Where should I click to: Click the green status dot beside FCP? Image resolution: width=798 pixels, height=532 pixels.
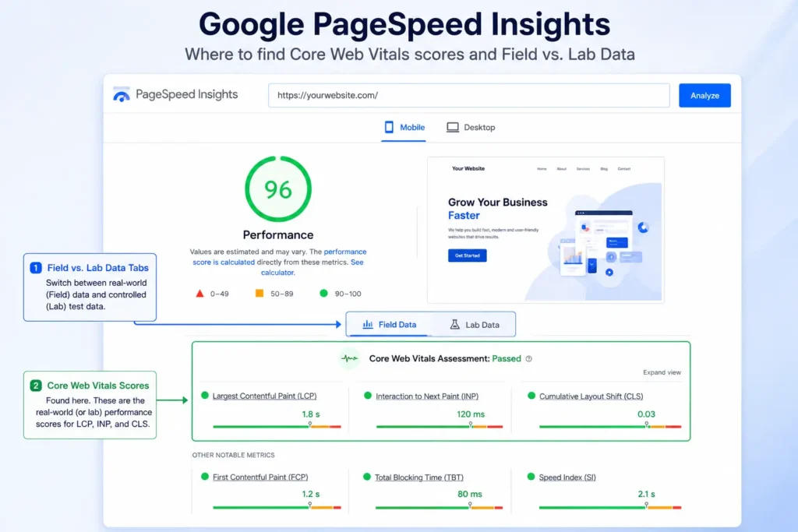(205, 477)
